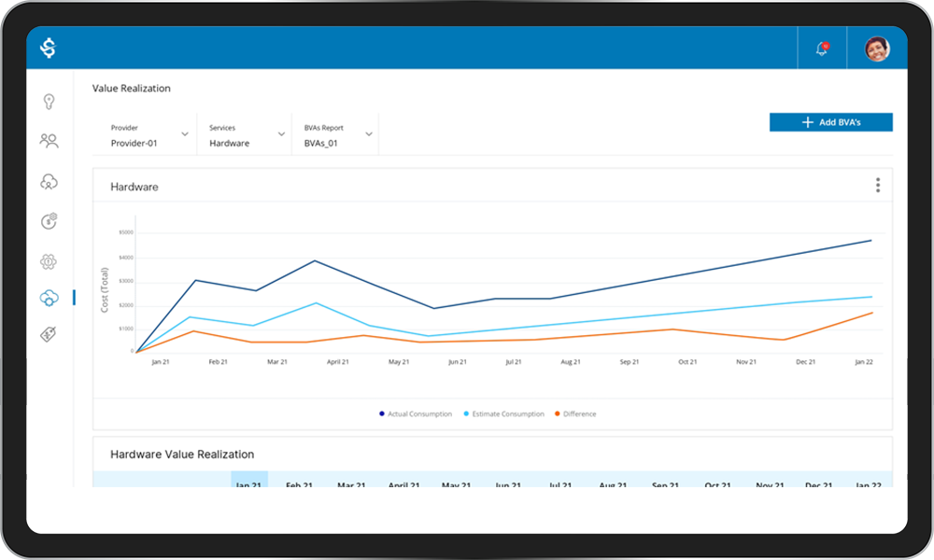Toggle Actual Consumption legend item
The width and height of the screenshot is (934, 560).
(x=416, y=413)
